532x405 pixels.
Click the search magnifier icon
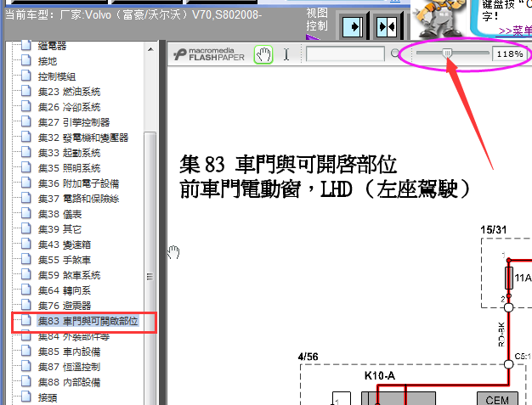pyautogui.click(x=395, y=53)
